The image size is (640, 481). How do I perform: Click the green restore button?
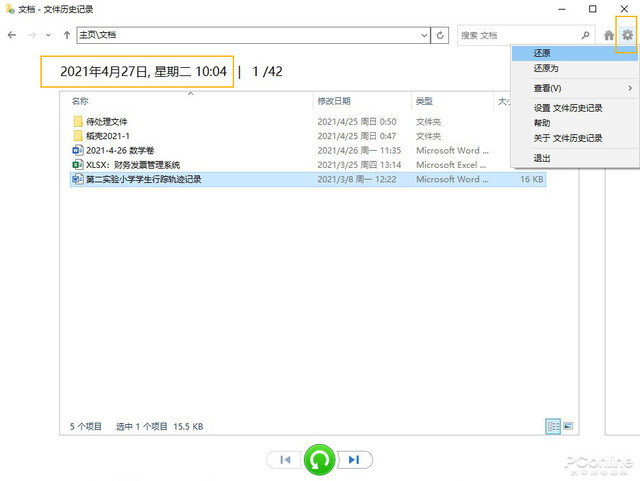[x=320, y=460]
